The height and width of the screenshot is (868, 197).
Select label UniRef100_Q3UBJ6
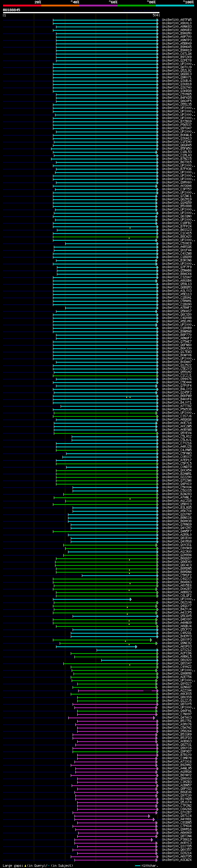click(x=177, y=81)
